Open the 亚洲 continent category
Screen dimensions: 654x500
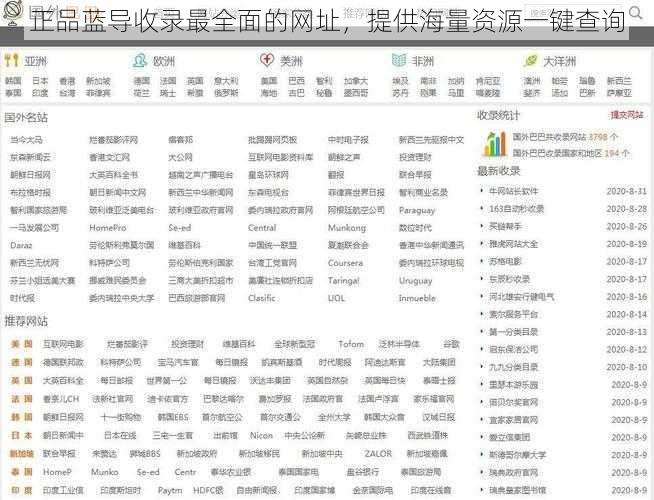[x=35, y=61]
